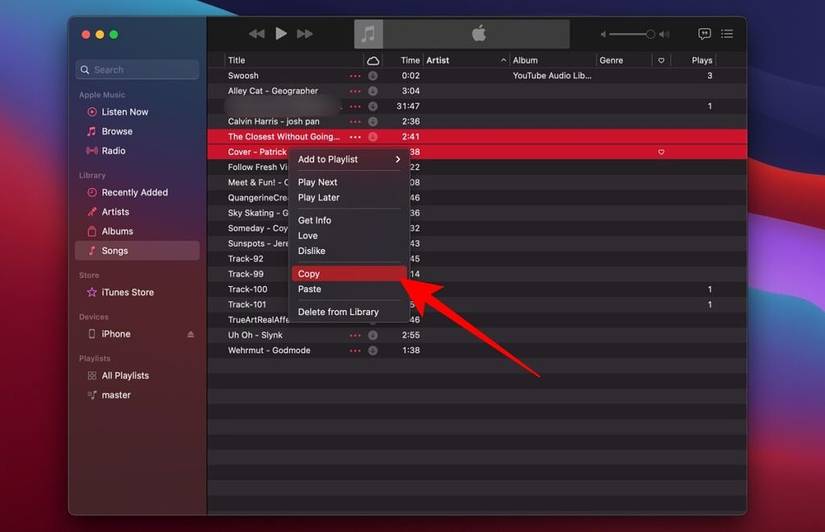Screen dimensions: 825x532
Task: Click in the Search field
Action: click(x=137, y=69)
